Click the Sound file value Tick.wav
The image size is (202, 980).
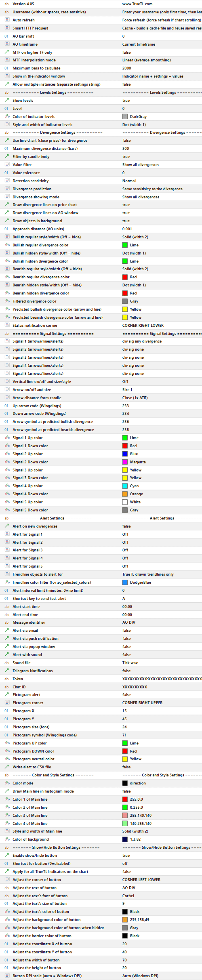[130, 663]
